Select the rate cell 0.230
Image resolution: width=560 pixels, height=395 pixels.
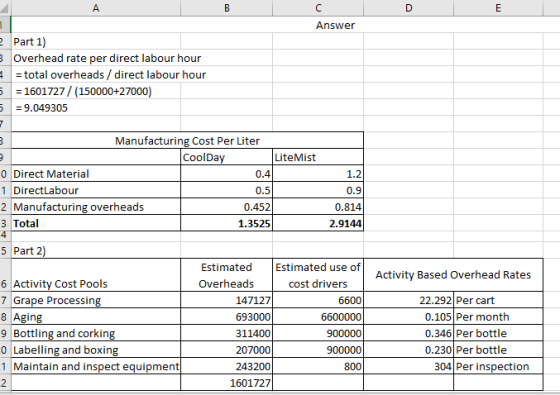(x=409, y=350)
